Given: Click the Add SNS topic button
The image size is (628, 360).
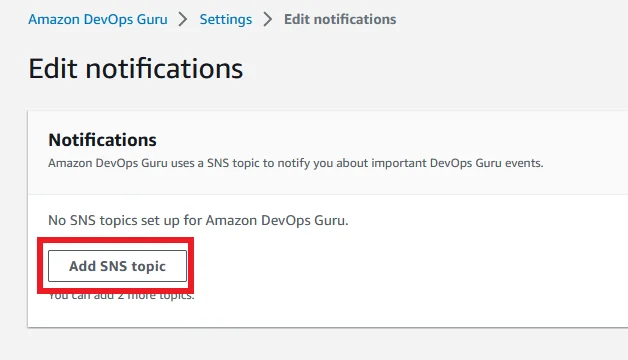Looking at the screenshot, I should [x=117, y=266].
